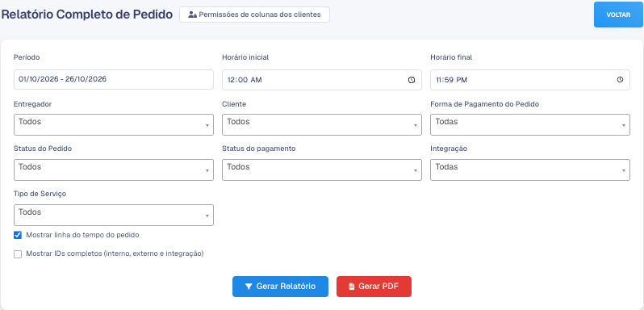The width and height of the screenshot is (644, 310).
Task: Click the Integração label text
Action: coord(449,149)
